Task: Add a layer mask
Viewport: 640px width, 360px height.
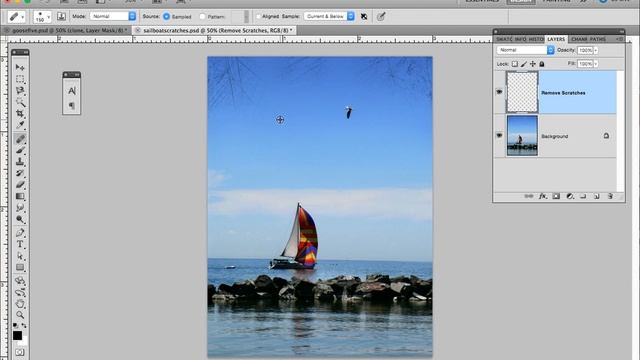Action: (556, 196)
